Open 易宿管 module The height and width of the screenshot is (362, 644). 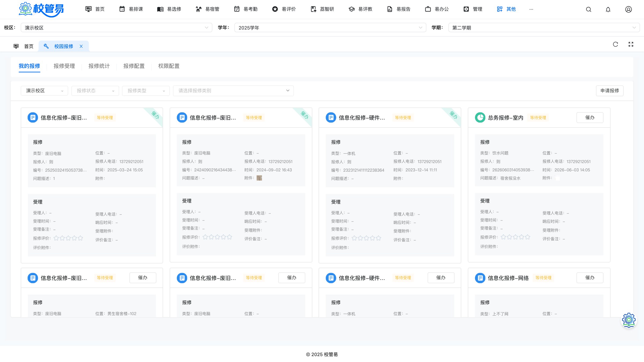(207, 9)
